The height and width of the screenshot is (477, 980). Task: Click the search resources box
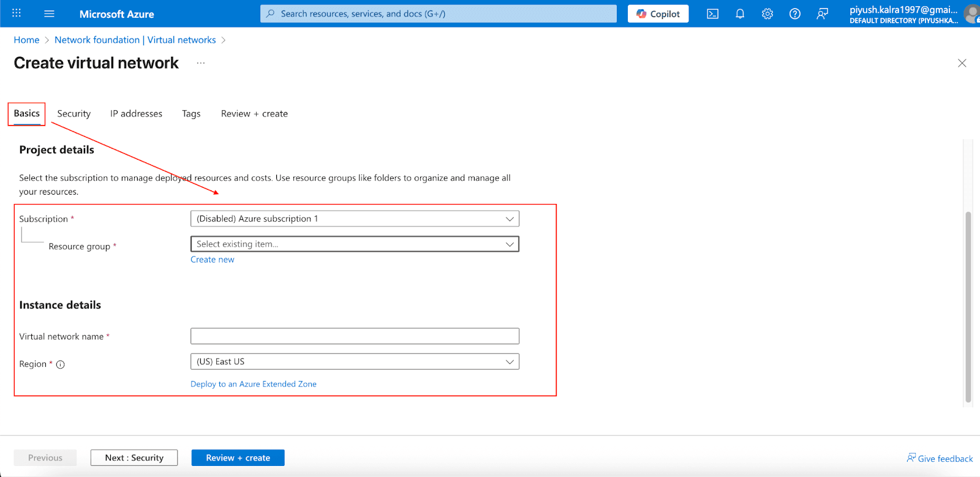coord(439,13)
